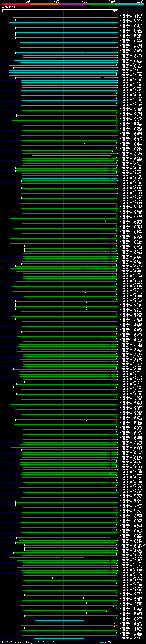Open hit UniRef100_B7FCC1
Viewport: 146px width, 644px height.
point(131,20)
